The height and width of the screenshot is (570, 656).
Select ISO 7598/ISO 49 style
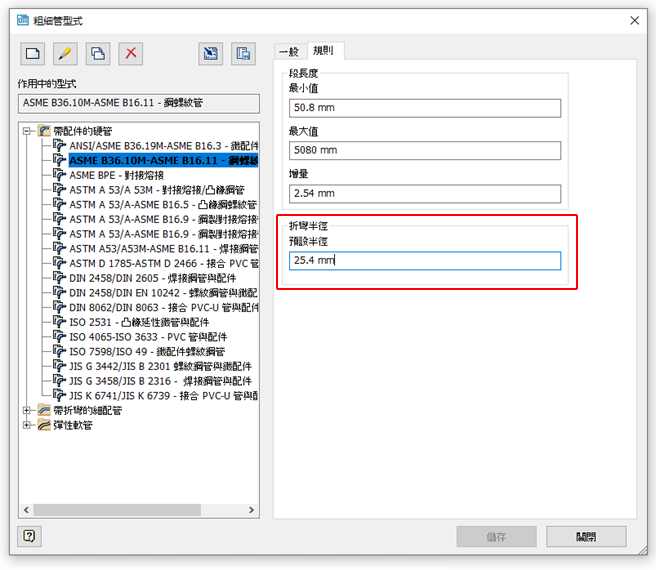tap(147, 352)
